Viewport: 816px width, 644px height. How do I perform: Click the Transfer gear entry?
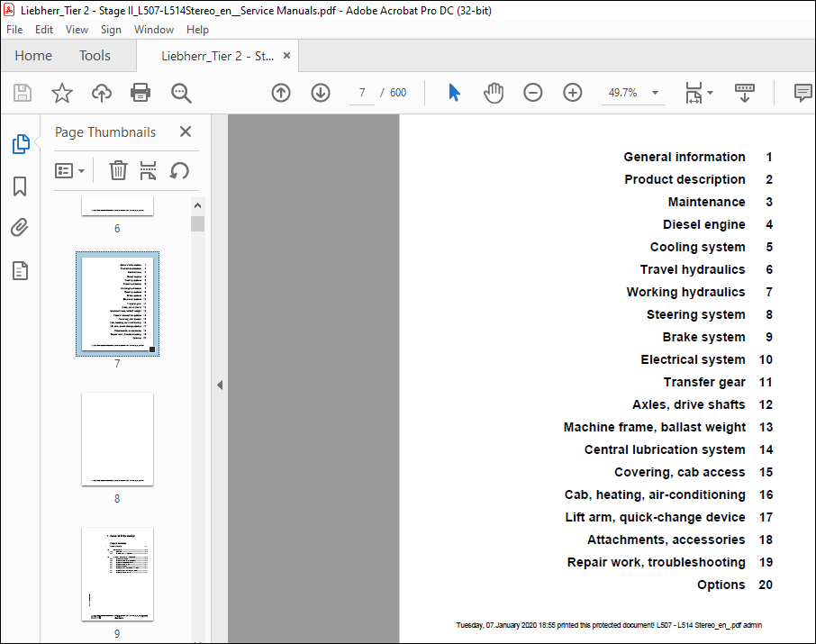[x=704, y=382]
